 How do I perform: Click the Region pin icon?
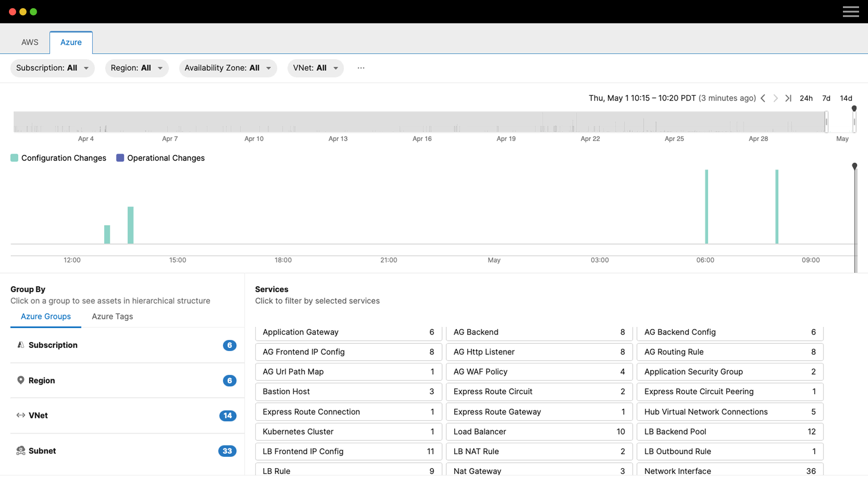point(21,380)
